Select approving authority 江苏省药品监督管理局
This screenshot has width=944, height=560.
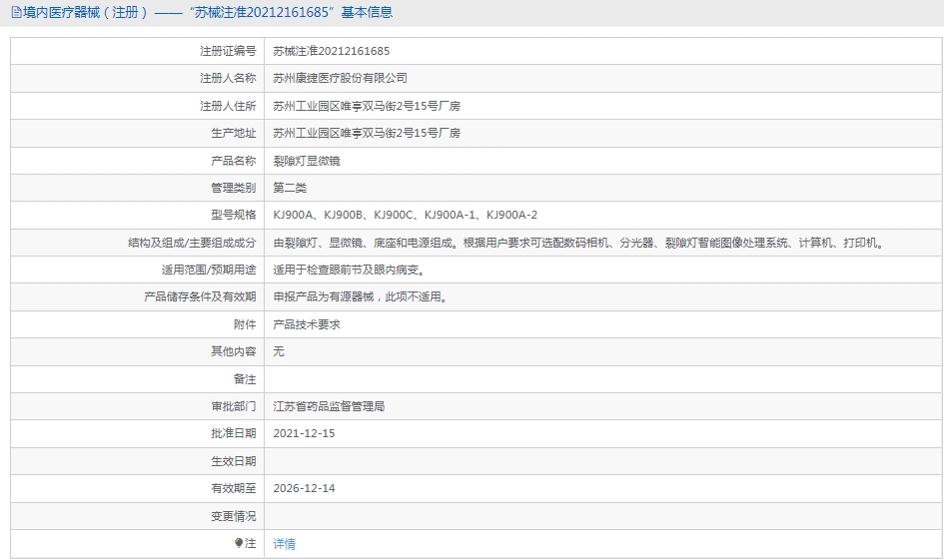pos(329,406)
